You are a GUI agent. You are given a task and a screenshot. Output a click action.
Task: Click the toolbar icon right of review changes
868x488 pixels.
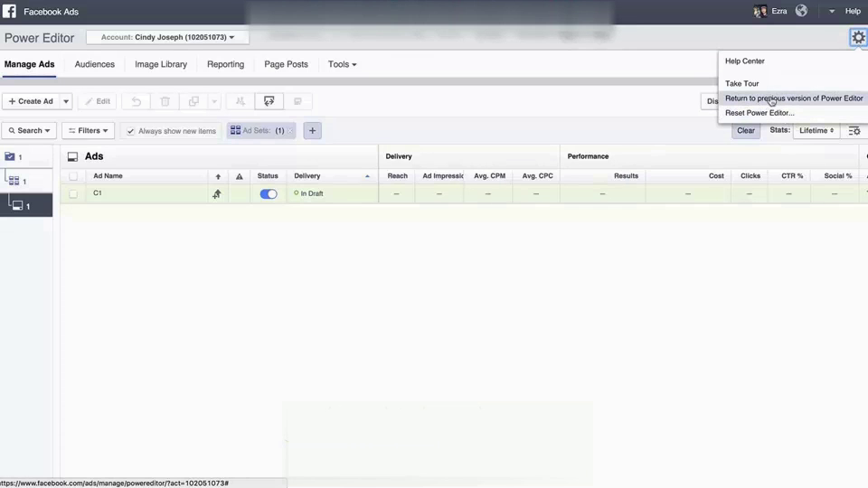point(297,101)
